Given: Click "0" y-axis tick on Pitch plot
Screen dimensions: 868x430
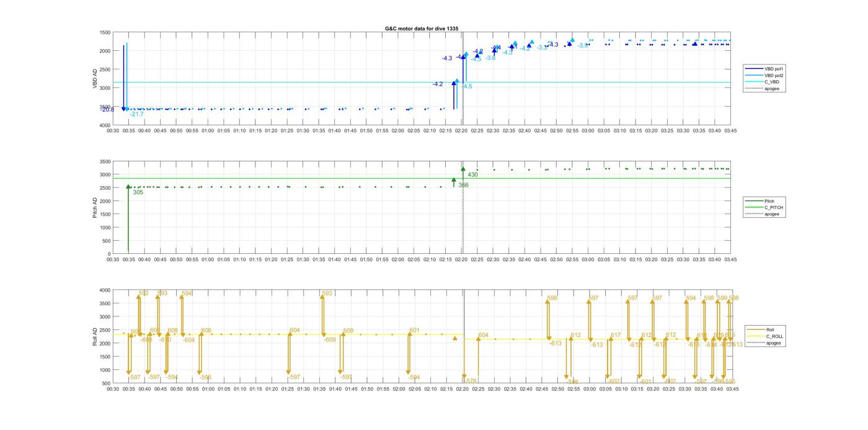Looking at the screenshot, I should click(x=108, y=254).
